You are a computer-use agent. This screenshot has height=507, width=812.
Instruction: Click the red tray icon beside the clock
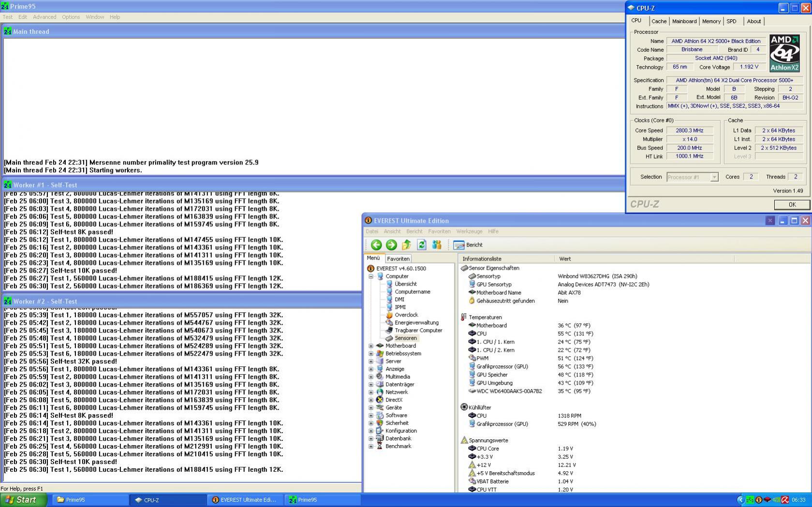click(785, 500)
